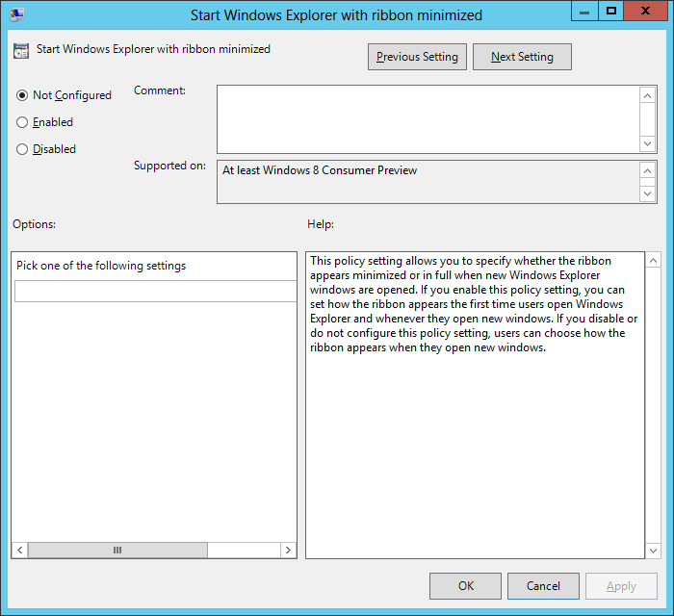This screenshot has width=674, height=616.
Task: Click the Supported on scroll up arrow
Action: tap(648, 170)
